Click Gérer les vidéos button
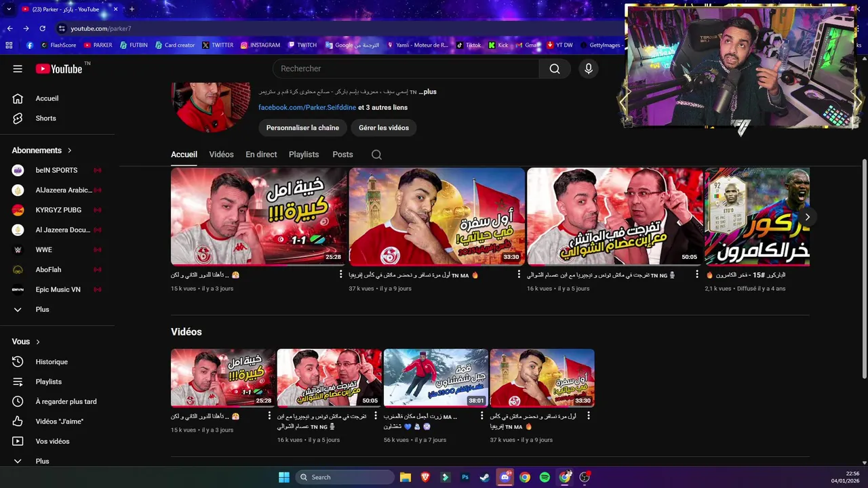 click(384, 127)
